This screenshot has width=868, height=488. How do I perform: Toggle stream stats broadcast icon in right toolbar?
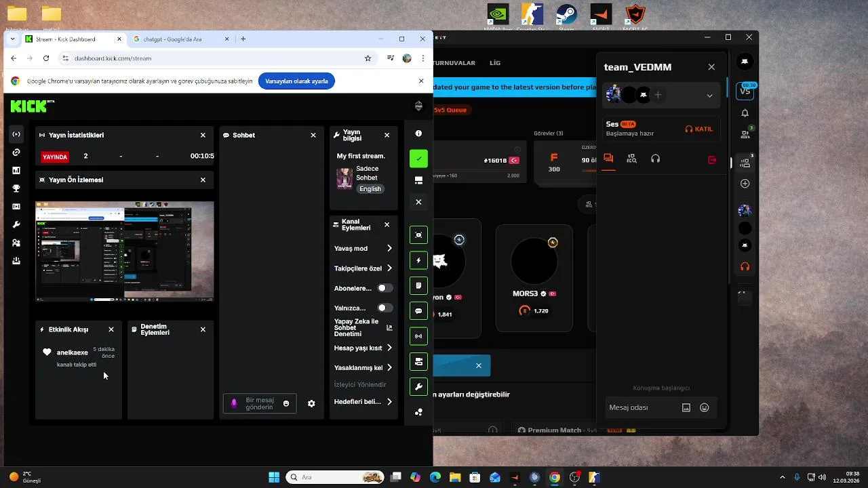[418, 336]
